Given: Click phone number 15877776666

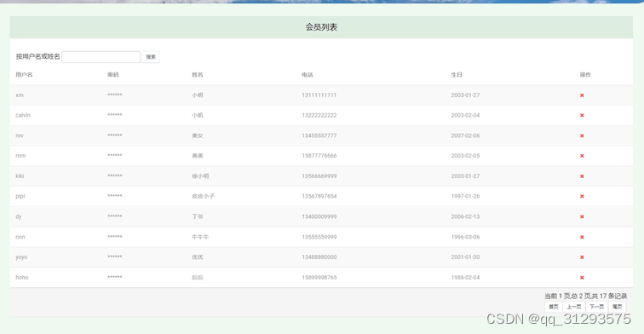Looking at the screenshot, I should [319, 156].
